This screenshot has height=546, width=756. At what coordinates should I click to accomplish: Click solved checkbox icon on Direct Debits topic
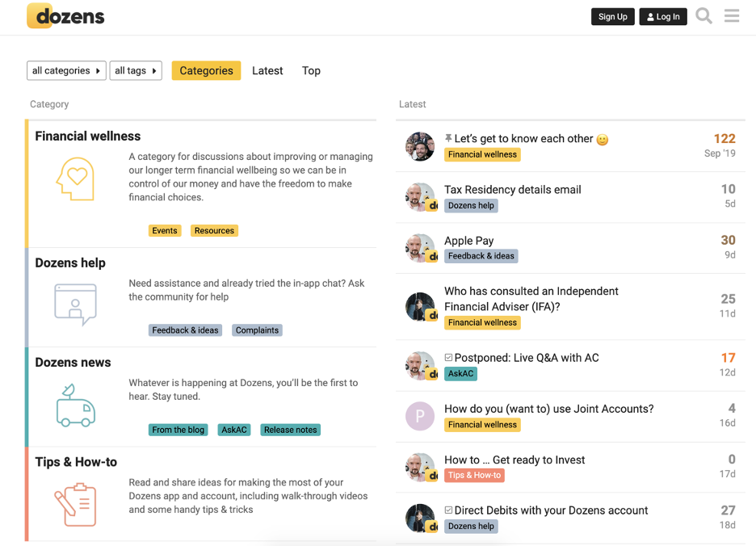(x=448, y=510)
